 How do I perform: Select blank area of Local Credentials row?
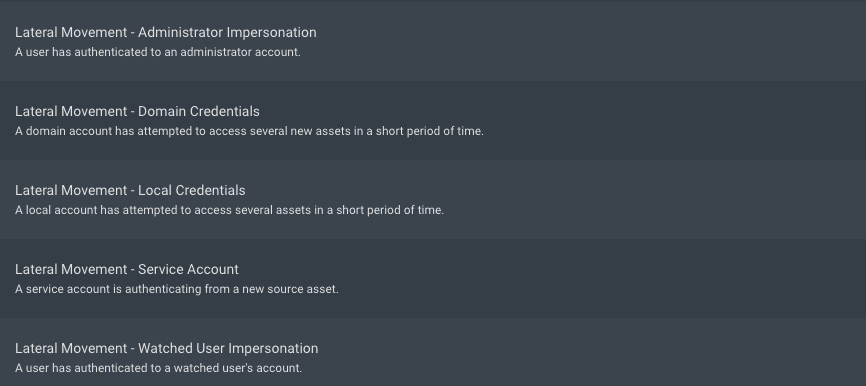click(663, 199)
